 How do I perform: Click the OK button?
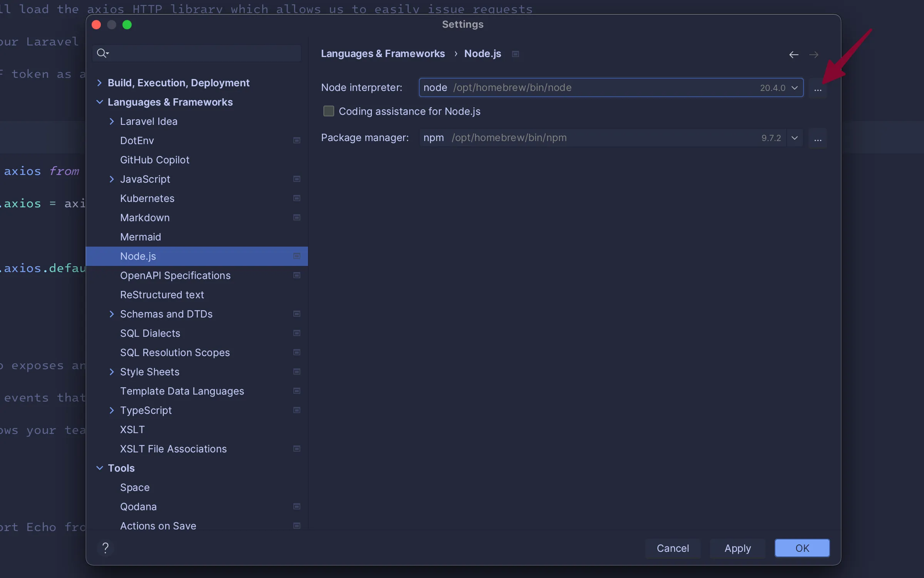click(x=802, y=548)
